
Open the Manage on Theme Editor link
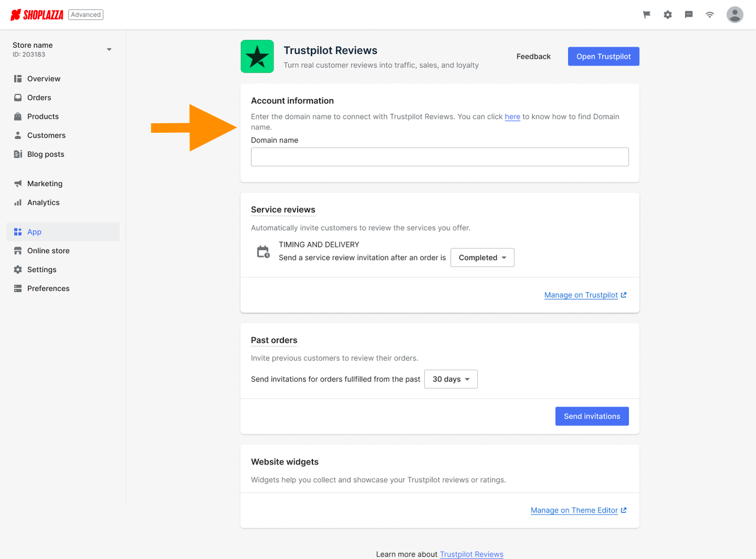(574, 510)
